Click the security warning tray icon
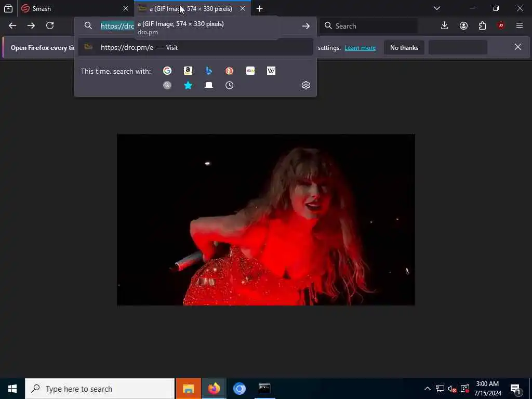The width and height of the screenshot is (532, 399). [465, 389]
